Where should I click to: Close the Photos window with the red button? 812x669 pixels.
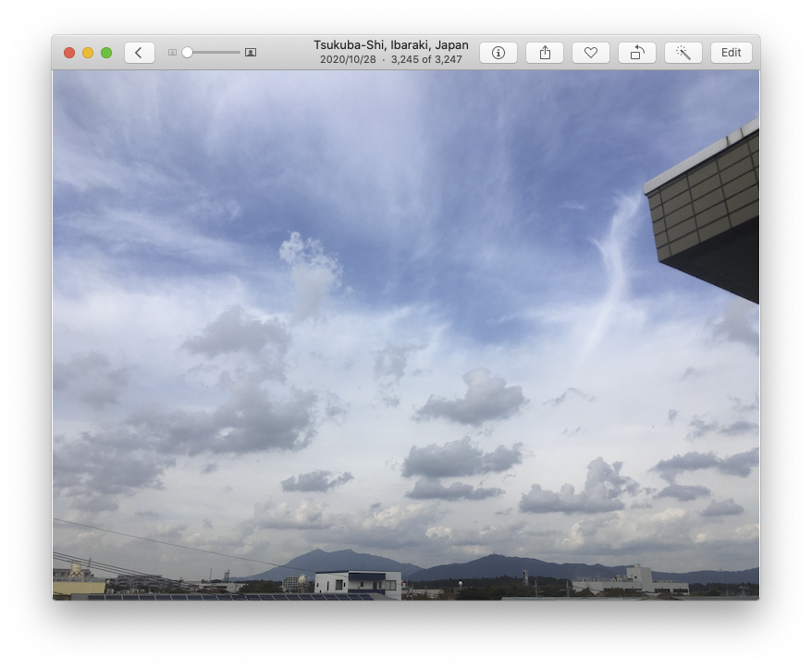69,53
